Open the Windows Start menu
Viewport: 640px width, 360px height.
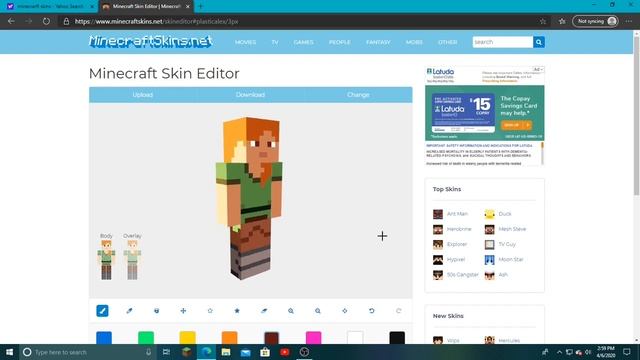pyautogui.click(x=9, y=352)
